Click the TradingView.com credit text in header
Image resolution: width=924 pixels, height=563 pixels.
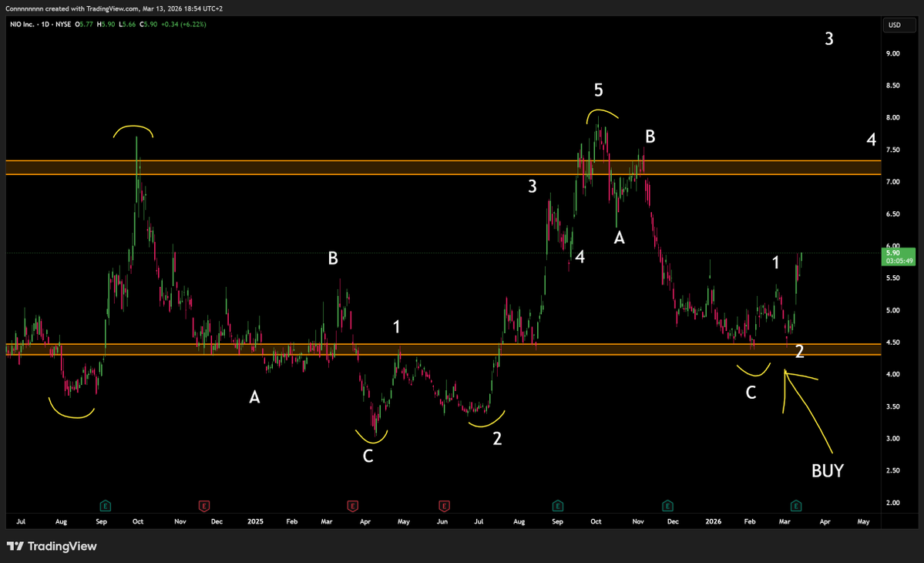click(113, 8)
